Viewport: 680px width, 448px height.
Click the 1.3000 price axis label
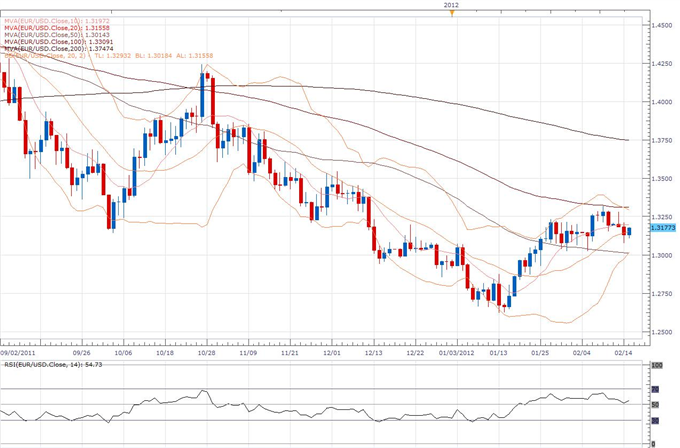coord(660,255)
